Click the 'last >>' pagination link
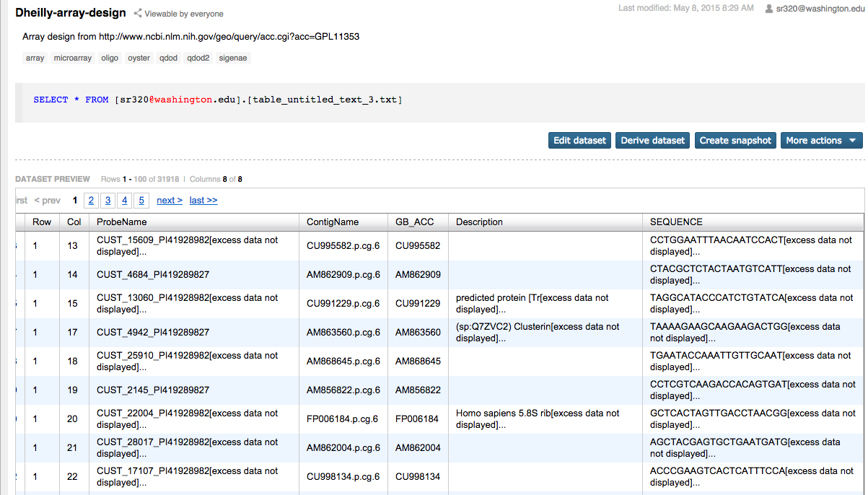 [203, 201]
